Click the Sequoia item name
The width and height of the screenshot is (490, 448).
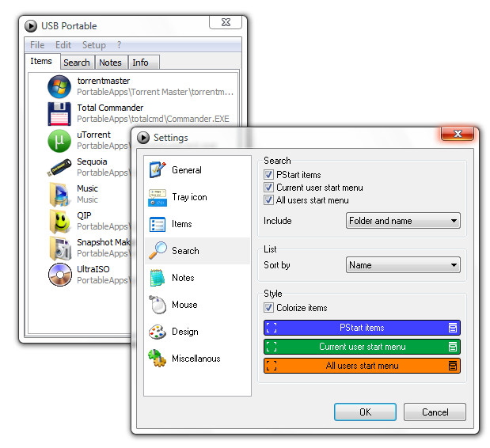click(92, 161)
